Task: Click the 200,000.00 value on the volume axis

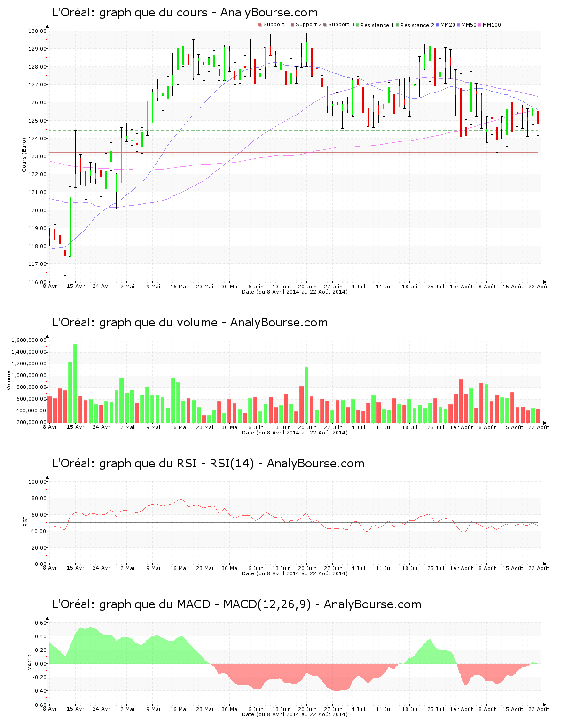Action: coord(31,423)
